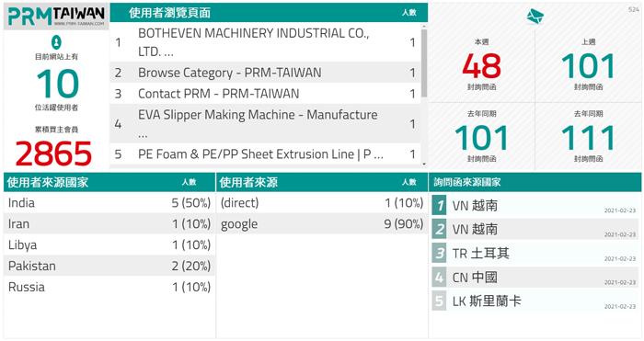The height and width of the screenshot is (341, 644).
Task: Click this week's 48 inquiries value
Action: (x=481, y=65)
